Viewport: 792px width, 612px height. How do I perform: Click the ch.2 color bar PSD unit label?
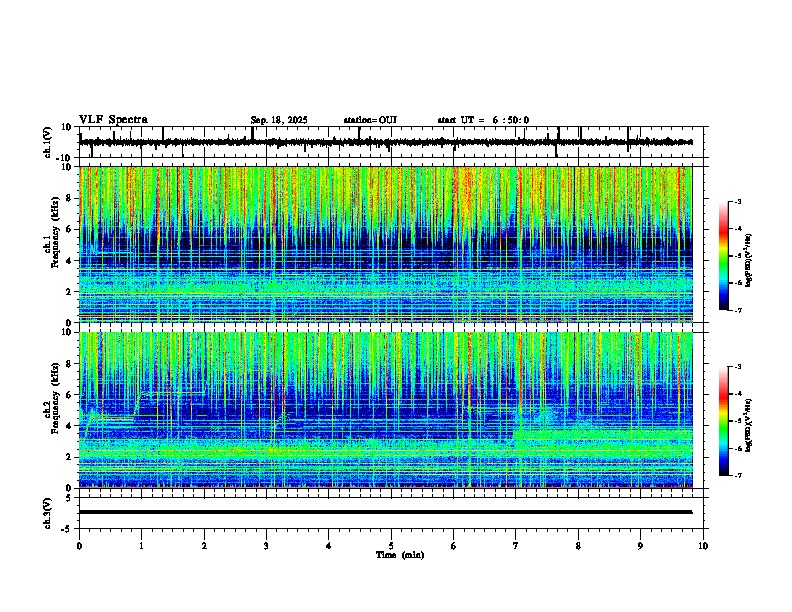(x=749, y=425)
